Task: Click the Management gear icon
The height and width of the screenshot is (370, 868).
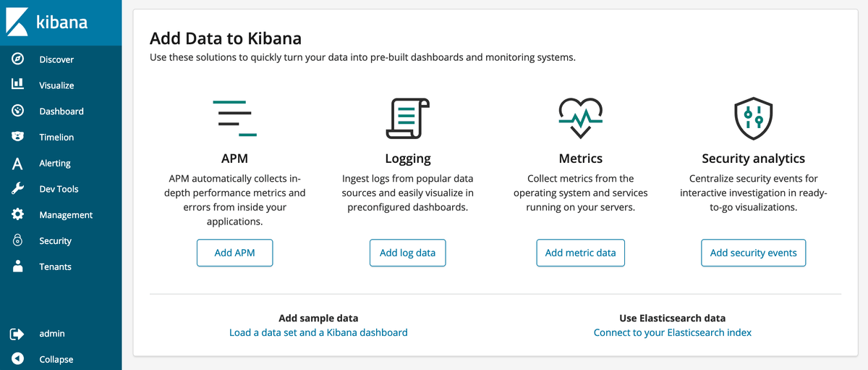Action: [18, 215]
